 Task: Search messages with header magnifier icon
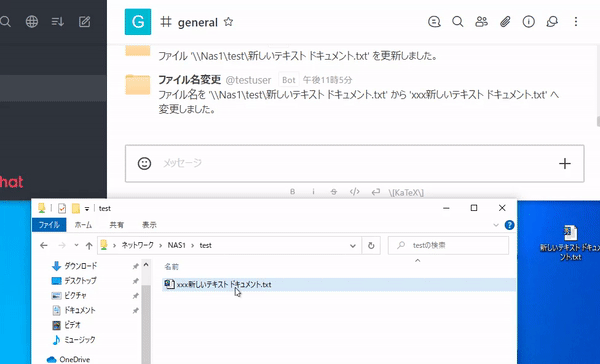pyautogui.click(x=458, y=22)
